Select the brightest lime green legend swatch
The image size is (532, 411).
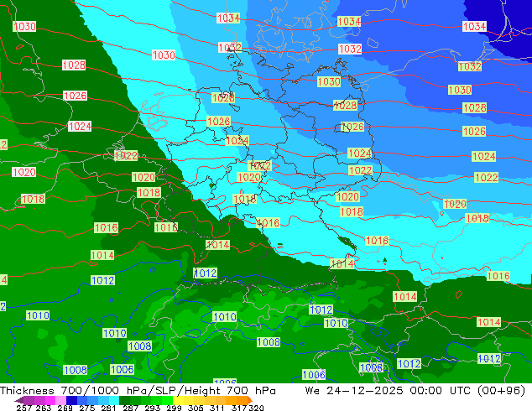click(167, 400)
